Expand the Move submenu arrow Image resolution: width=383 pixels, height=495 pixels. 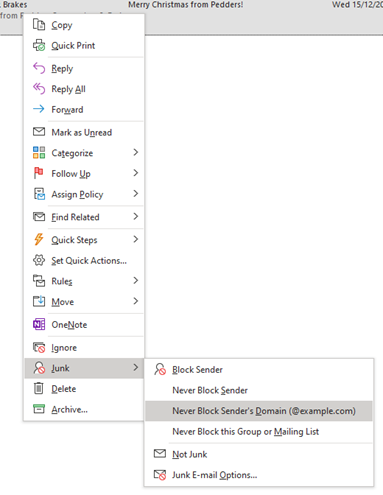tap(135, 301)
